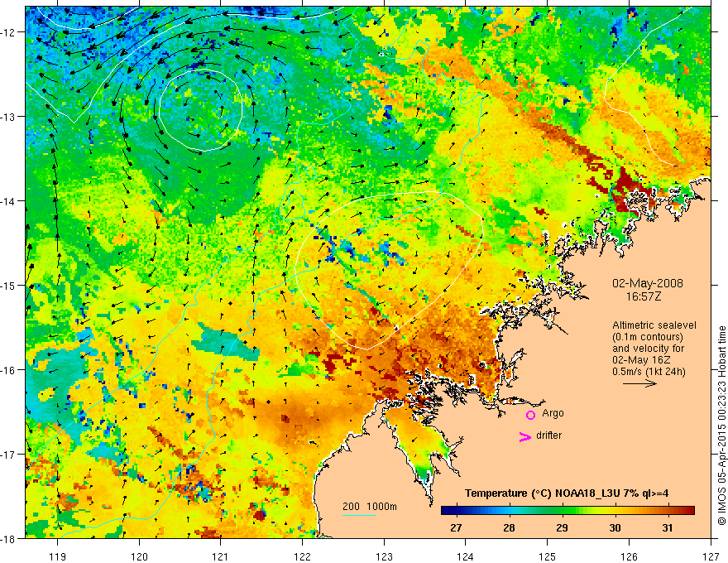This screenshot has width=728, height=563.
Task: Click the 'Argo' legend label
Action: pos(553,413)
